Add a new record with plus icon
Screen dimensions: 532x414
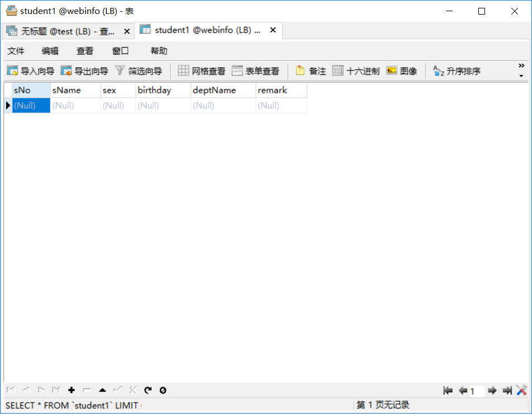(x=72, y=390)
